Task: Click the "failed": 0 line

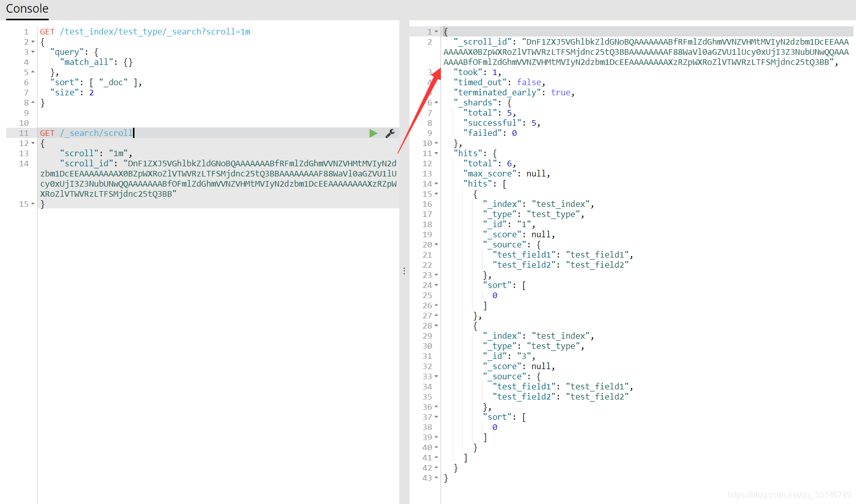Action: pyautogui.click(x=490, y=133)
